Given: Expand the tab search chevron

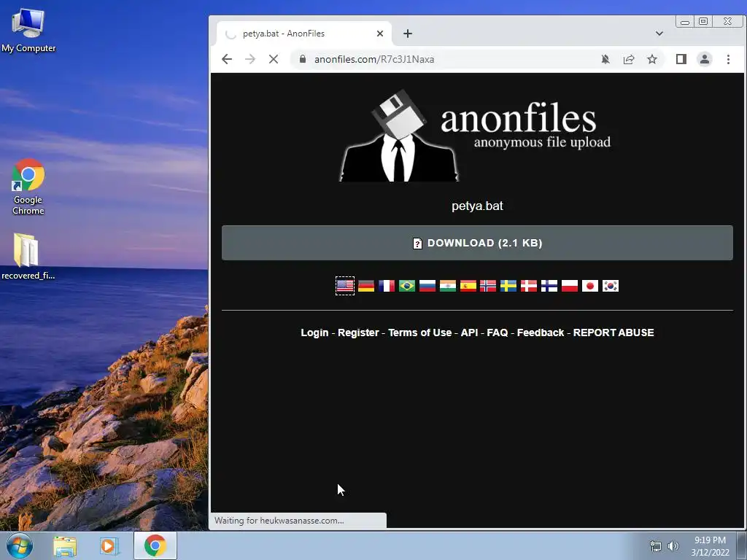Looking at the screenshot, I should pyautogui.click(x=659, y=34).
